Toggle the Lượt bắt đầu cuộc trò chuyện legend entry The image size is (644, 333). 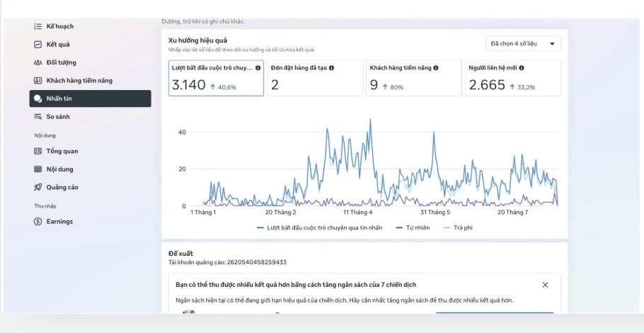pyautogui.click(x=319, y=227)
